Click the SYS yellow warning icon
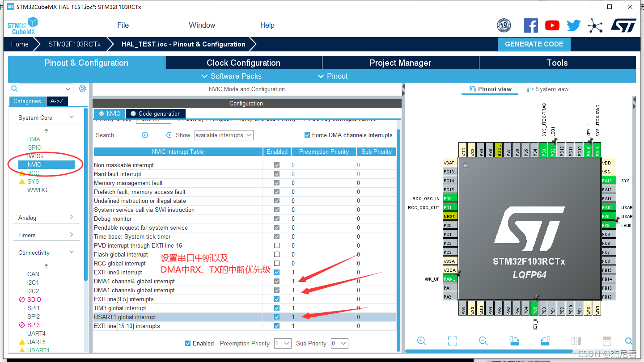644x362 pixels. click(x=22, y=181)
